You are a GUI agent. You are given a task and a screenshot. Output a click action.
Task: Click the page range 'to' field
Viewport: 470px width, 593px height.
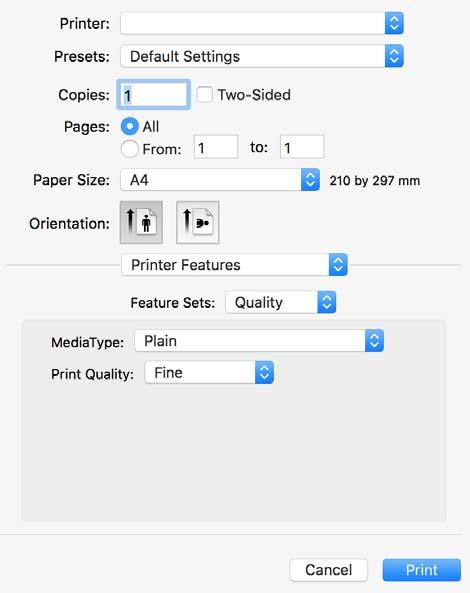302,147
